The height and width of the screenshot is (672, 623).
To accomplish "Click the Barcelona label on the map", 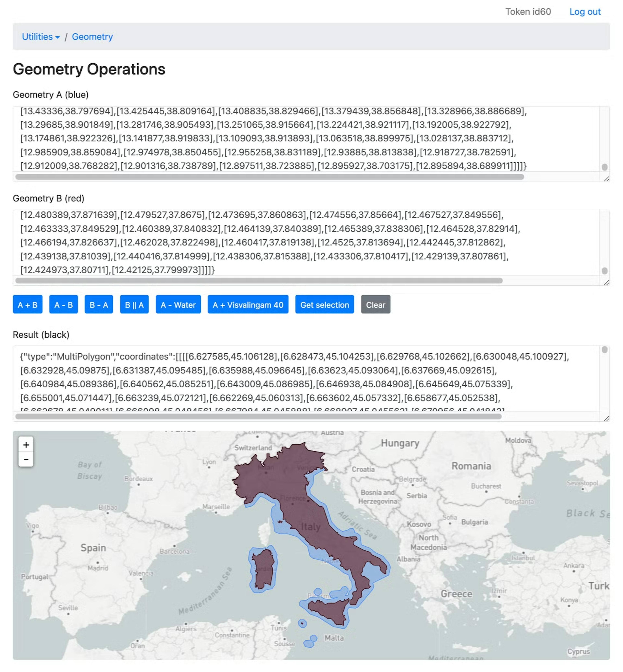I will pyautogui.click(x=175, y=552).
